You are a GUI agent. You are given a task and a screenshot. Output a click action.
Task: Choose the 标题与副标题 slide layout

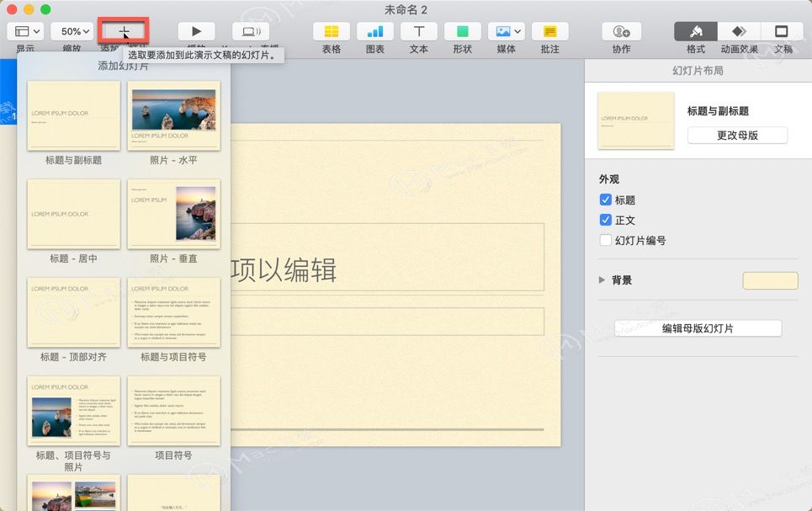(x=73, y=115)
